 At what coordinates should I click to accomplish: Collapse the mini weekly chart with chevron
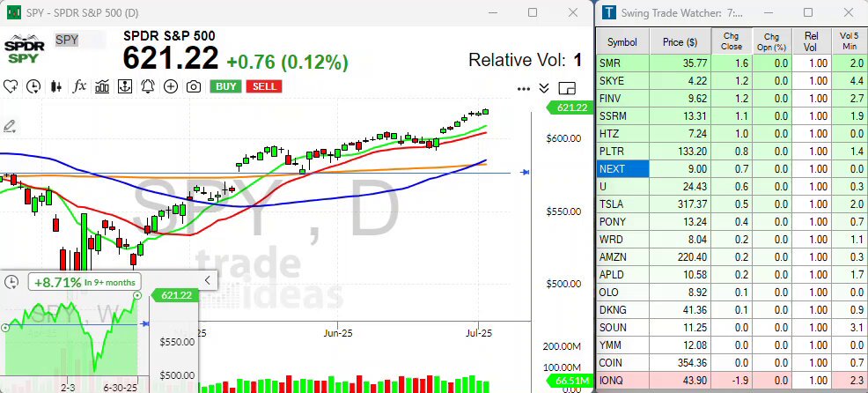(x=208, y=280)
